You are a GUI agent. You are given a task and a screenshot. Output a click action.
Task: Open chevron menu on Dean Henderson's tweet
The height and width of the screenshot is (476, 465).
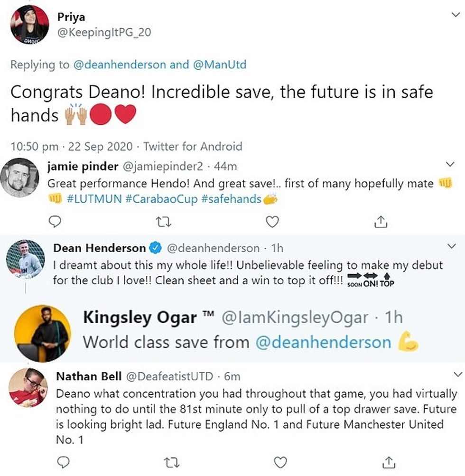(451, 245)
